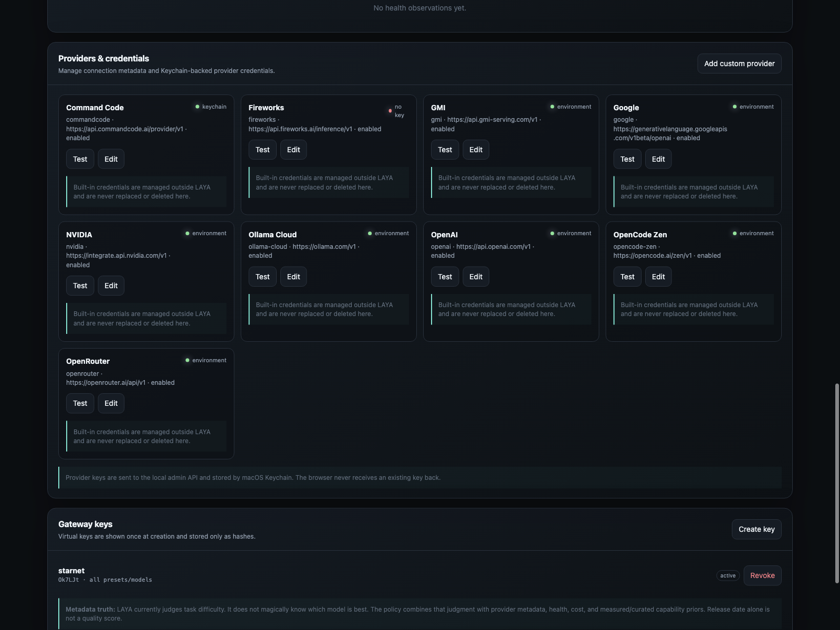
Task: Edit the Command Code provider
Action: click(x=111, y=159)
